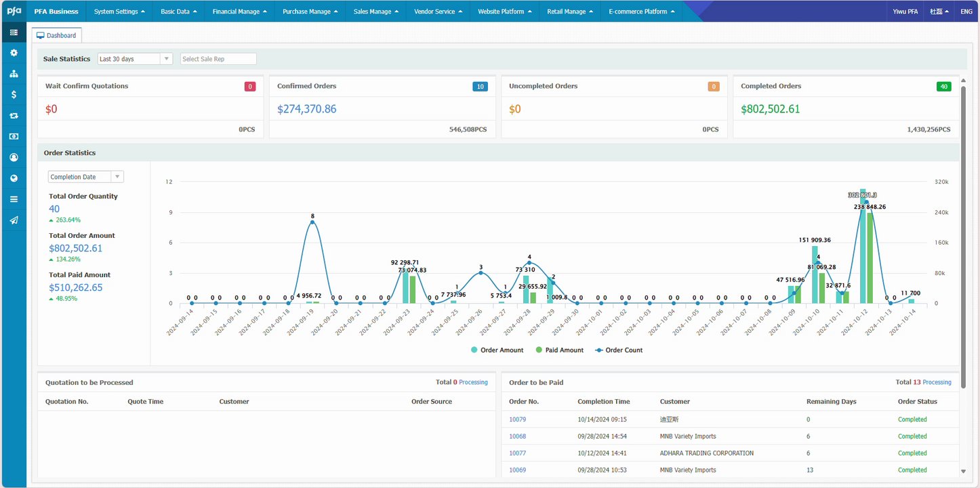The width and height of the screenshot is (980, 488).
Task: Open the Retail Manage menu
Action: pos(569,12)
